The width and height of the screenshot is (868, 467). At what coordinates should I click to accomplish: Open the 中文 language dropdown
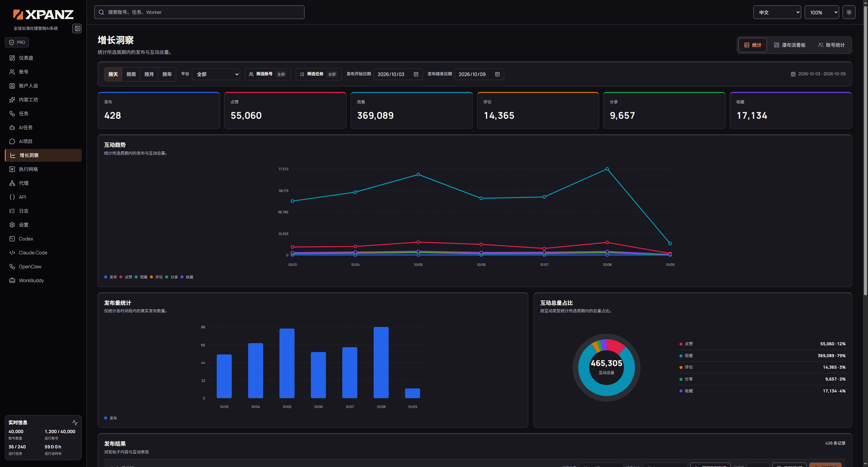pos(777,12)
